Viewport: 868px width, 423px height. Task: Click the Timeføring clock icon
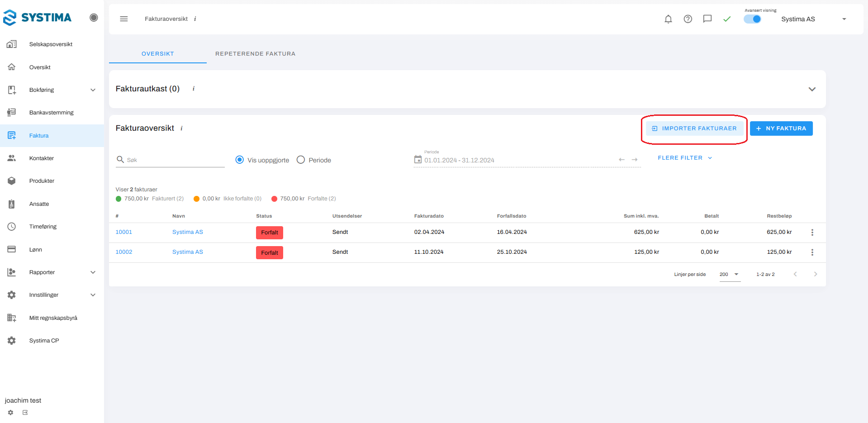pyautogui.click(x=12, y=227)
